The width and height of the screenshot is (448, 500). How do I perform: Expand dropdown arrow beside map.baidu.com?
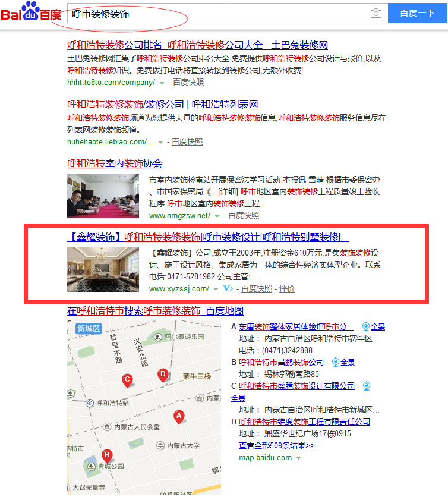(298, 458)
